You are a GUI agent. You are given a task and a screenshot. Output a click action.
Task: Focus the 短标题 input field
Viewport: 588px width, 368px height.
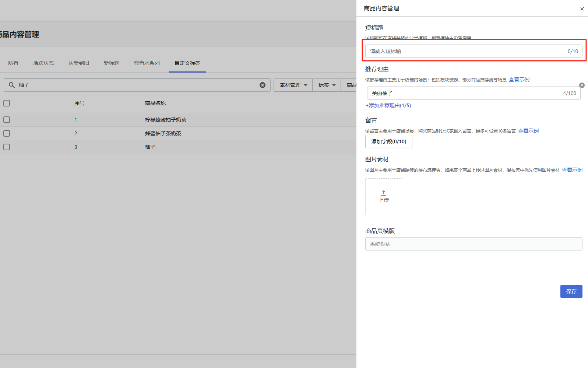point(468,51)
